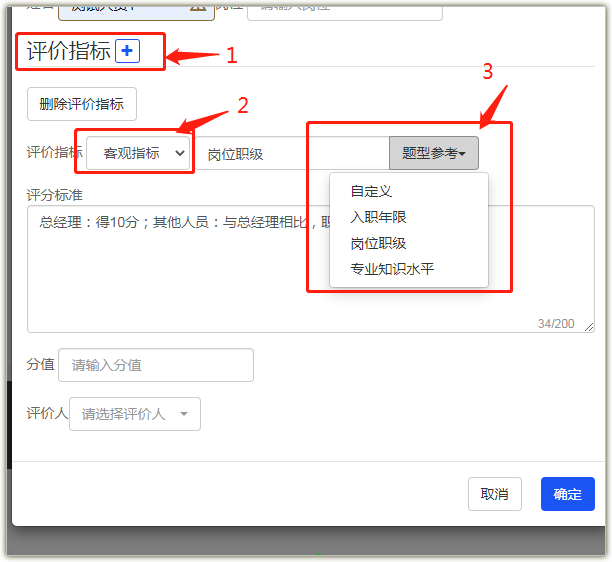Grab the text area resize handle

pos(589,327)
